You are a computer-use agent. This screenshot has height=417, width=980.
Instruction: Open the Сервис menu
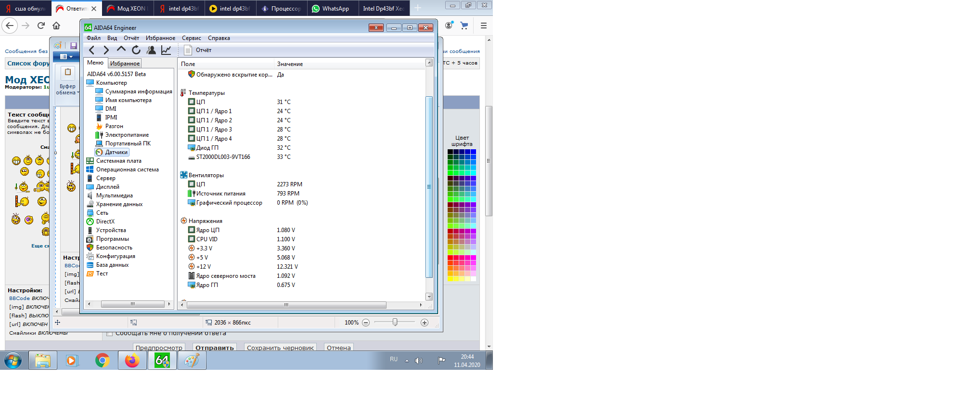[192, 38]
